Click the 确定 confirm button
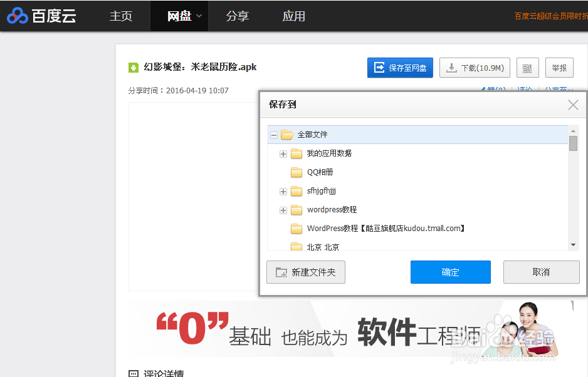Image resolution: width=588 pixels, height=377 pixels. coord(450,272)
